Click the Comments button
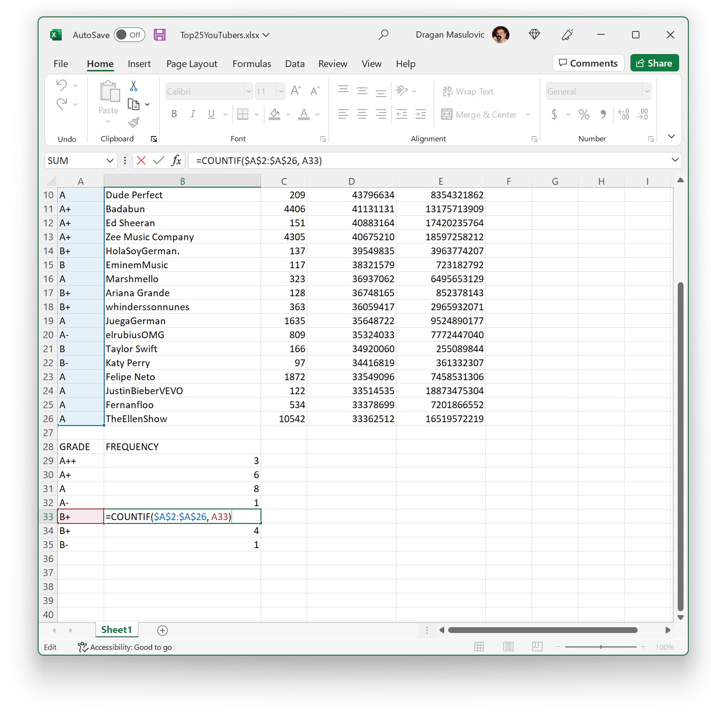This screenshot has height=728, width=711. click(588, 63)
